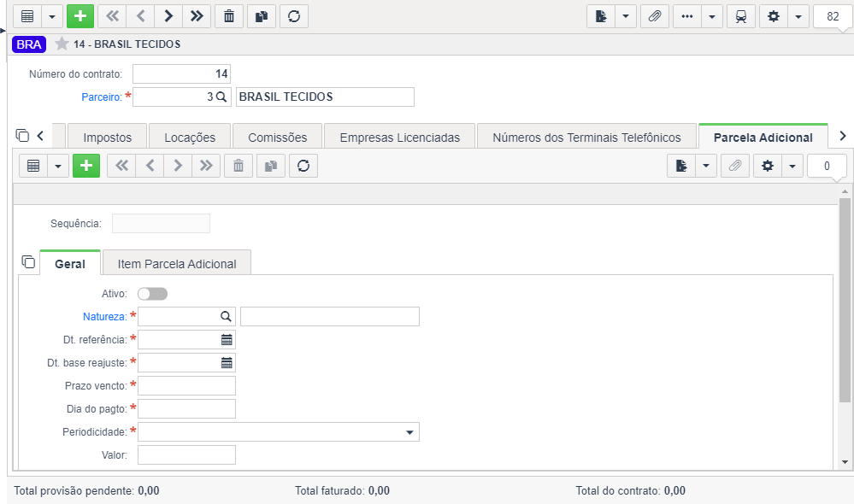This screenshot has width=854, height=504.
Task: Open the top settings gear dropdown arrow
Action: 798,16
